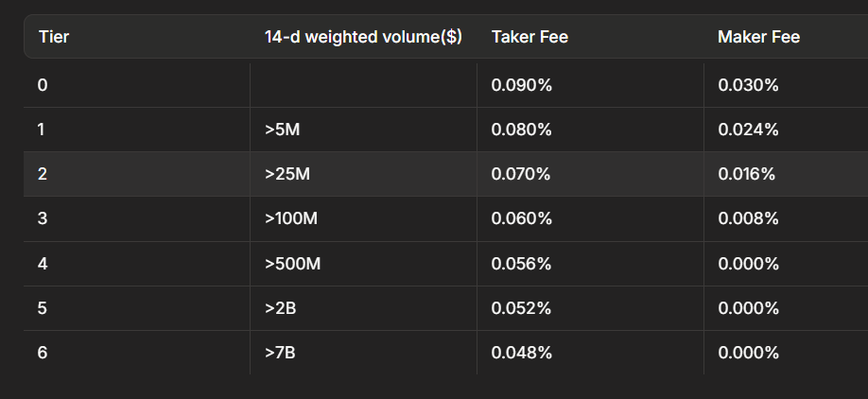Click the Maker Fee column header

click(758, 37)
